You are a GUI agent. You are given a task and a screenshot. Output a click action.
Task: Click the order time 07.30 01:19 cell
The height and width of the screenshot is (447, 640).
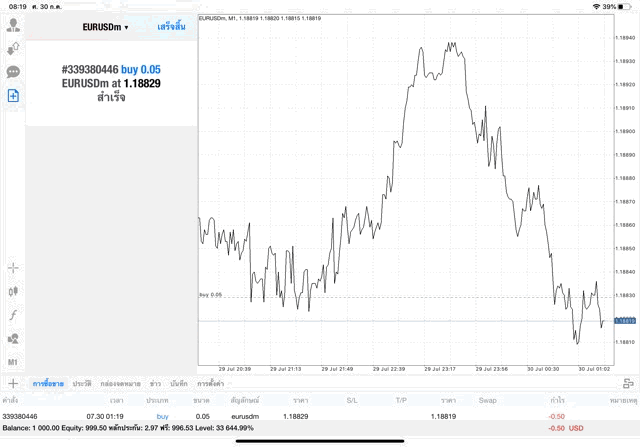pyautogui.click(x=105, y=416)
